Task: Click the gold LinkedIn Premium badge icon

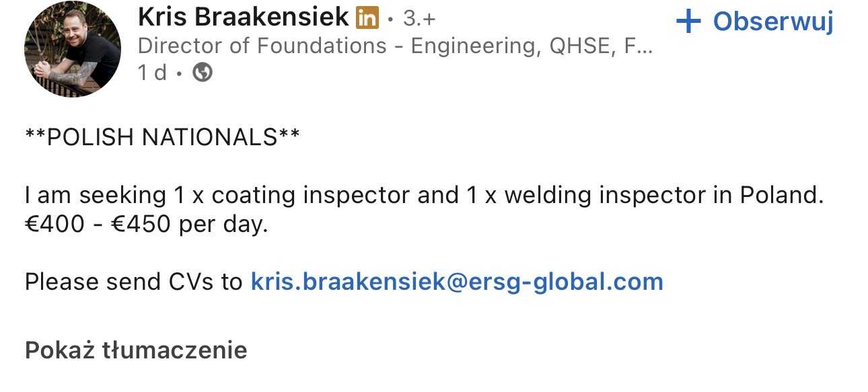Action: [367, 18]
